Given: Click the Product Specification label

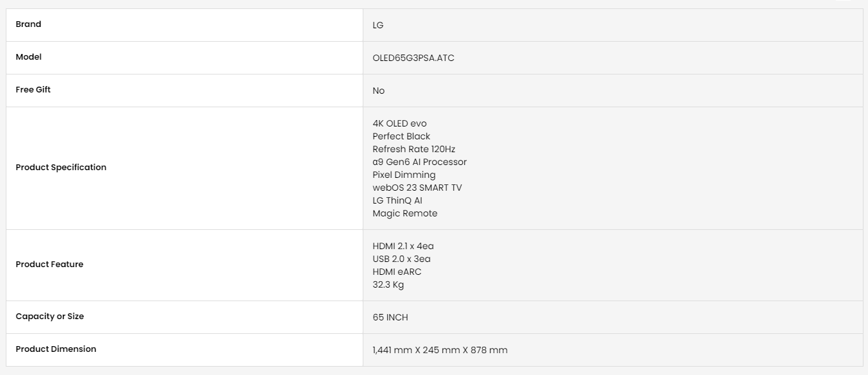Looking at the screenshot, I should click(x=61, y=168).
